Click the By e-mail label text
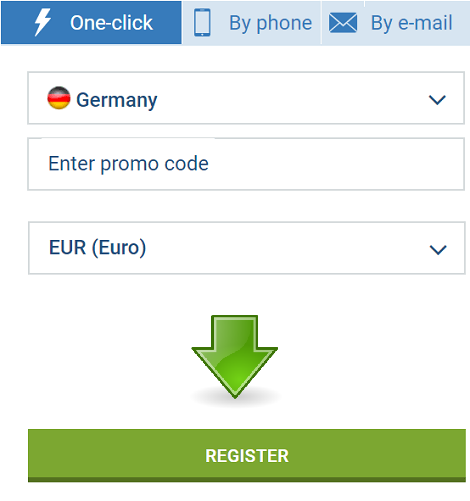Viewport: 470px width, 501px height. click(x=412, y=23)
